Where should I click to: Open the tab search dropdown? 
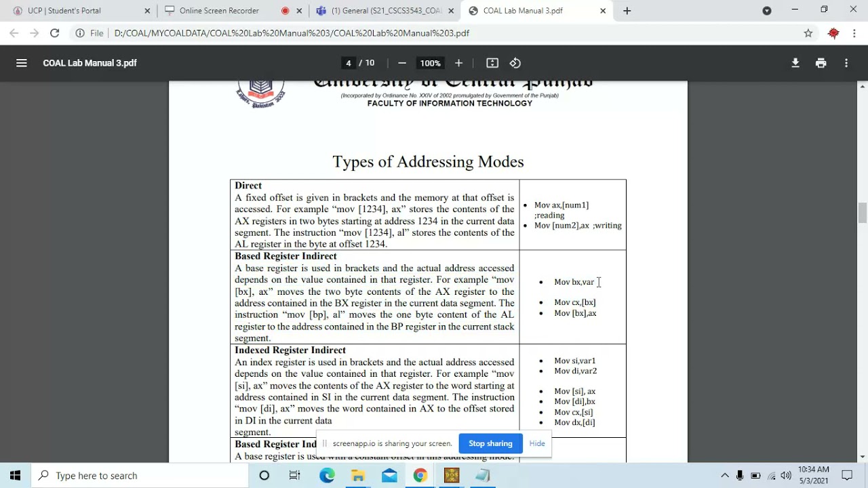click(767, 11)
